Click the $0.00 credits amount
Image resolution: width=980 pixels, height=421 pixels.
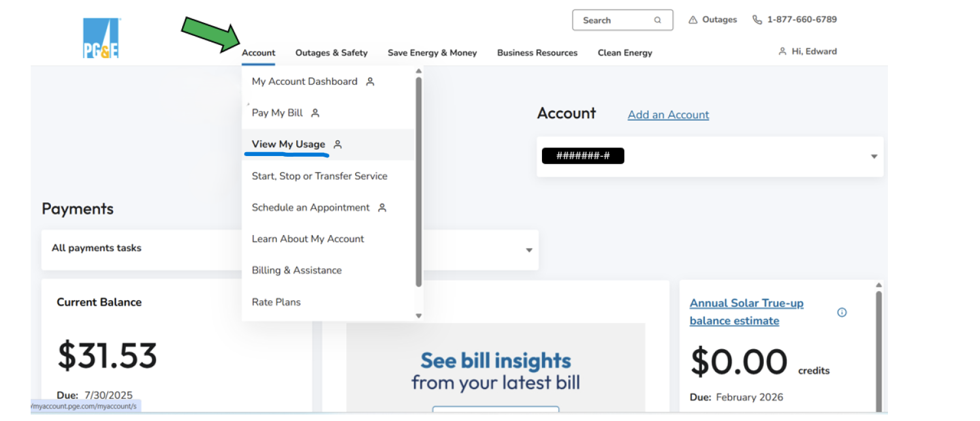point(738,362)
